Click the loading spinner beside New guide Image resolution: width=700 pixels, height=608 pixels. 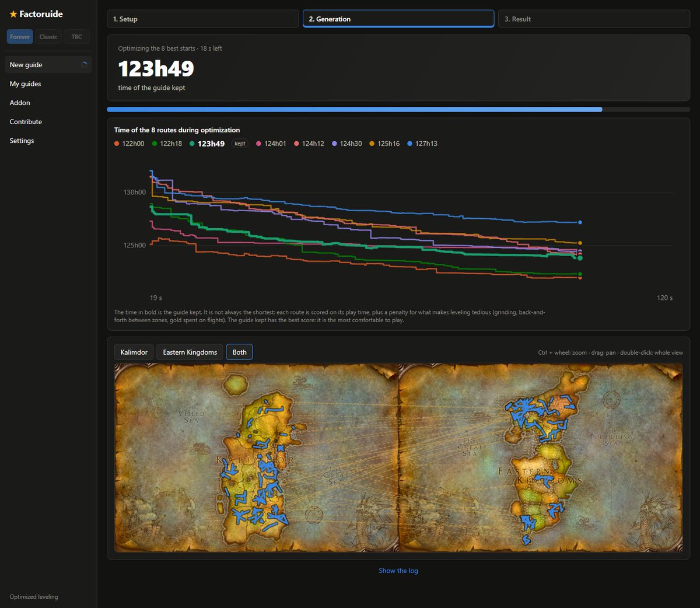tap(85, 65)
